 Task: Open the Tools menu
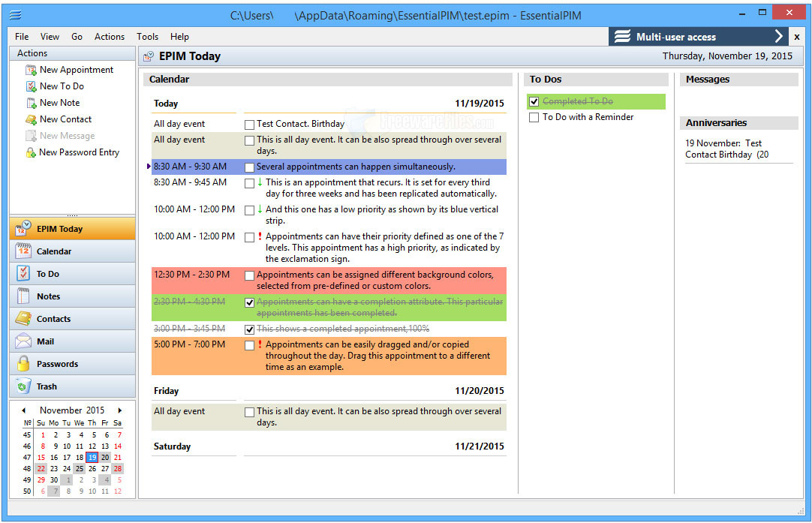(x=147, y=37)
